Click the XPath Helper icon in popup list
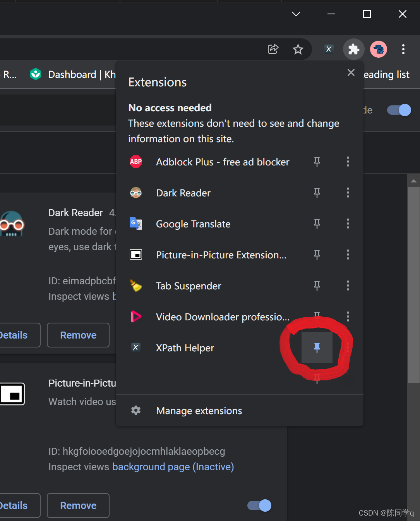420x521 pixels. [136, 347]
